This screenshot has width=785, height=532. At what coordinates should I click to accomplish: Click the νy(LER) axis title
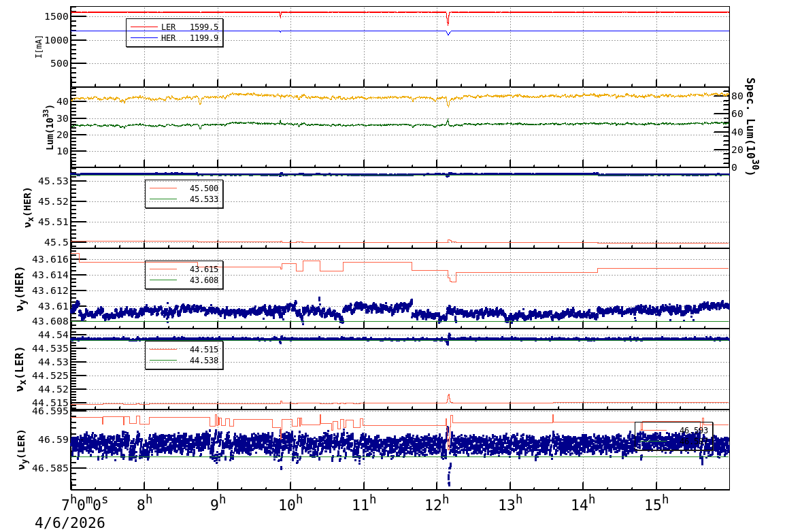pyautogui.click(x=22, y=449)
